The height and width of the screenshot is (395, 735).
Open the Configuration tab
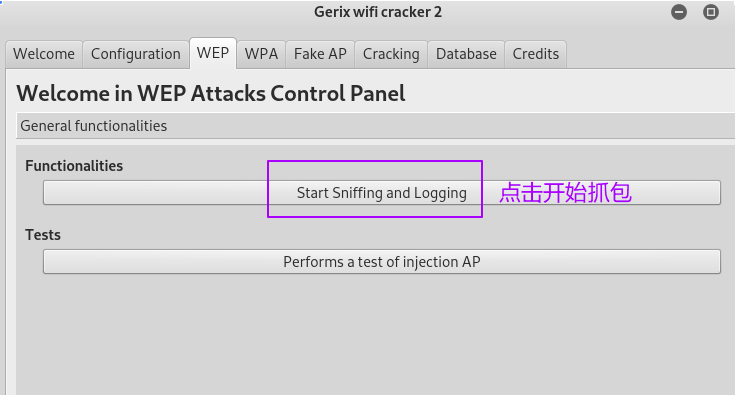click(x=136, y=54)
